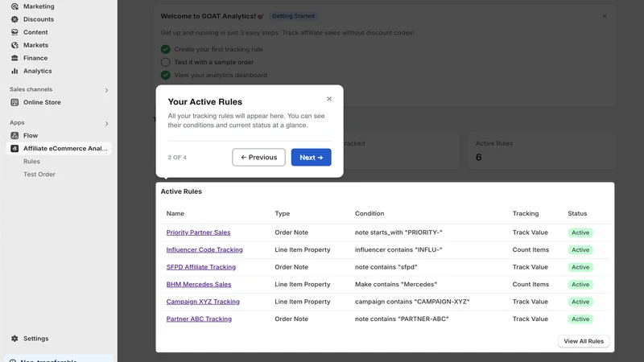This screenshot has width=644, height=362.
Task: Click the Content icon in sidebar
Action: coord(14,32)
